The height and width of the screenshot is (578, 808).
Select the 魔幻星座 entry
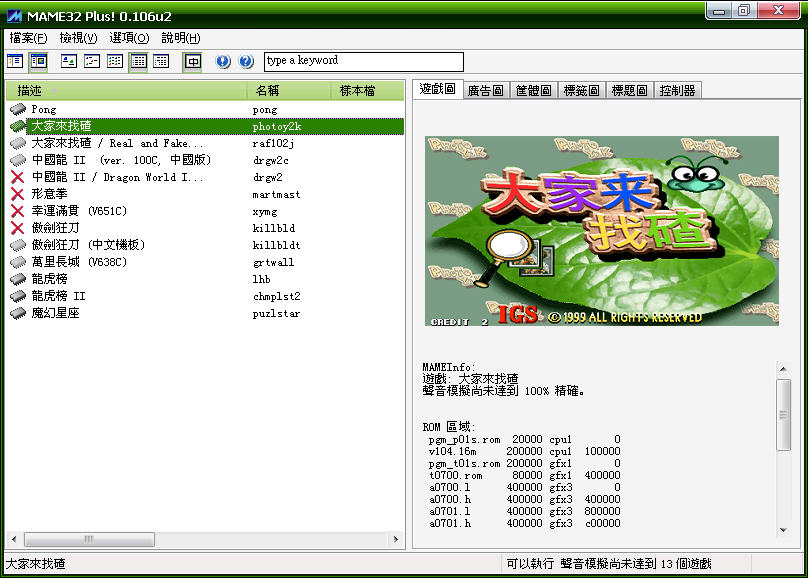point(56,313)
